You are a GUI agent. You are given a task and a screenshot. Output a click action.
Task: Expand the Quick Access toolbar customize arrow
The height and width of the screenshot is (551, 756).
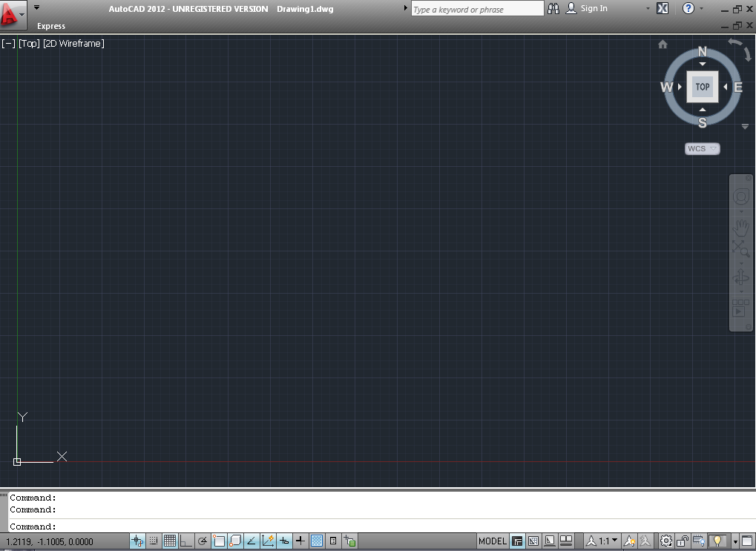click(36, 7)
